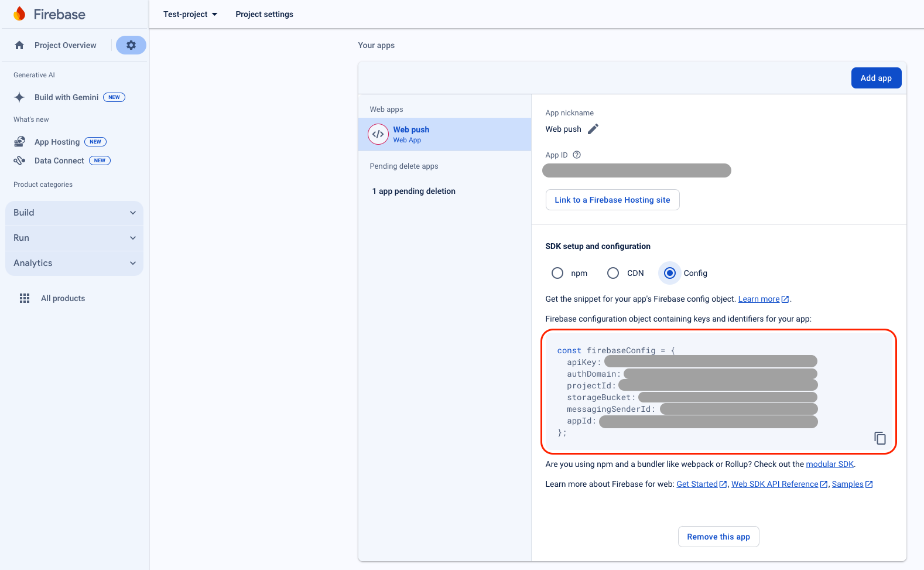Click the Project settings header title
Screen dimensions: 924x570
click(x=264, y=14)
